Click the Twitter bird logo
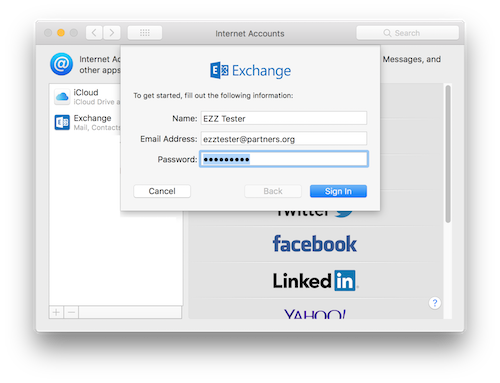The width and height of the screenshot is (500, 383). click(x=344, y=214)
